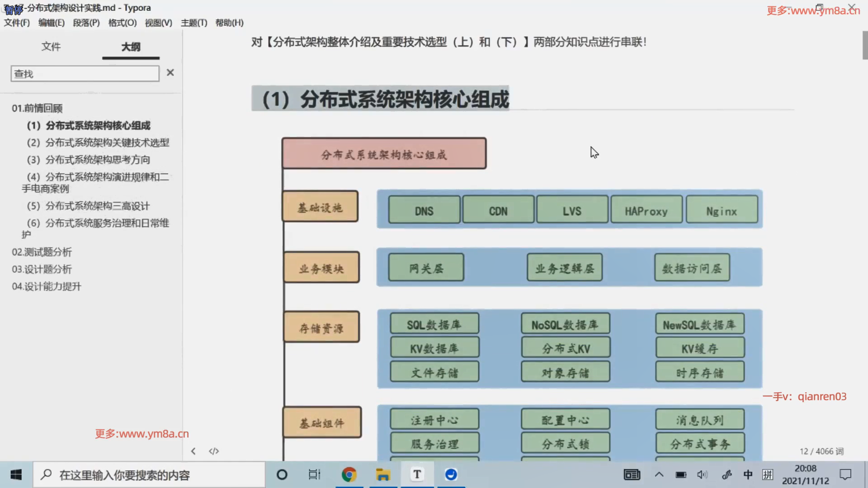
Task: Click the volume speaker tray icon
Action: pyautogui.click(x=702, y=474)
